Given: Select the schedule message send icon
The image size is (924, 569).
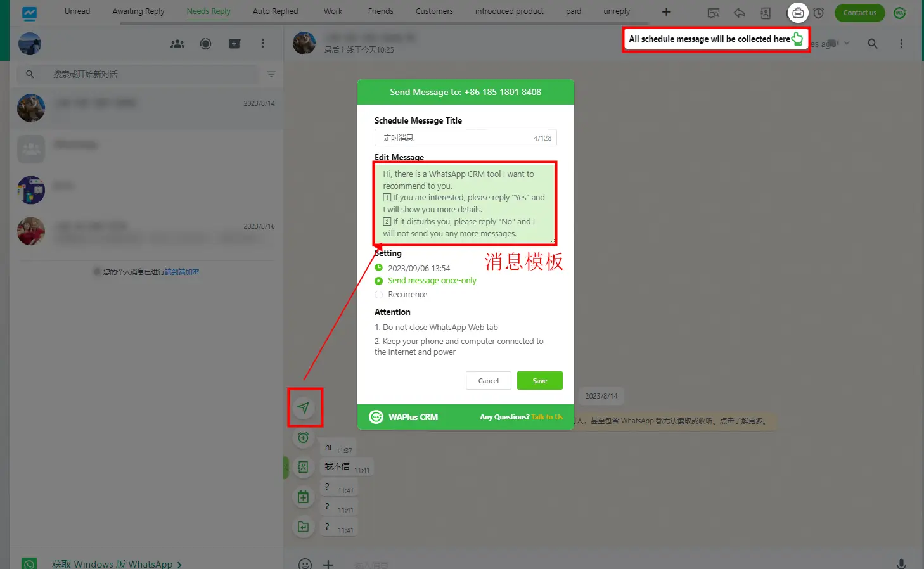Looking at the screenshot, I should coord(305,408).
